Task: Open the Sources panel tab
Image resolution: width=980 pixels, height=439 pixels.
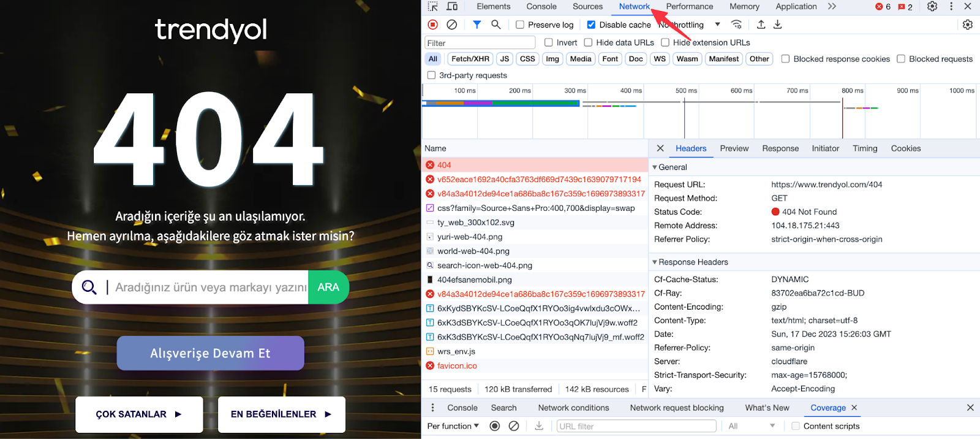Action: (x=587, y=7)
